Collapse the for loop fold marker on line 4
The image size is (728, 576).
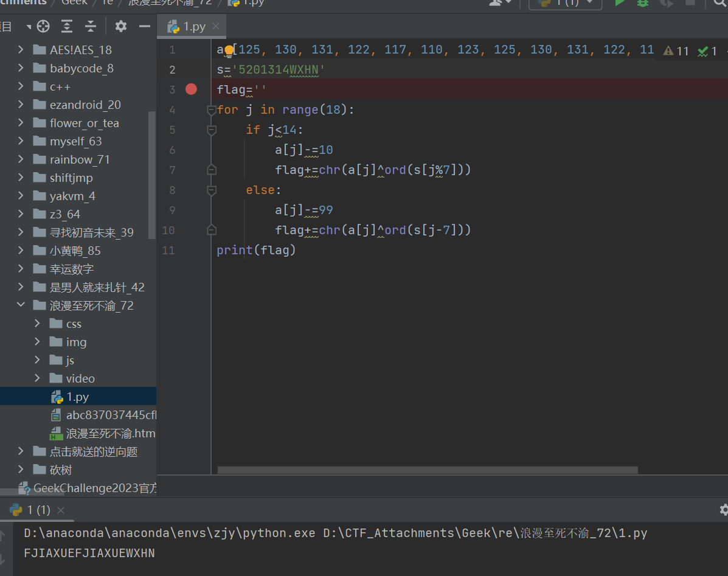[x=212, y=110]
